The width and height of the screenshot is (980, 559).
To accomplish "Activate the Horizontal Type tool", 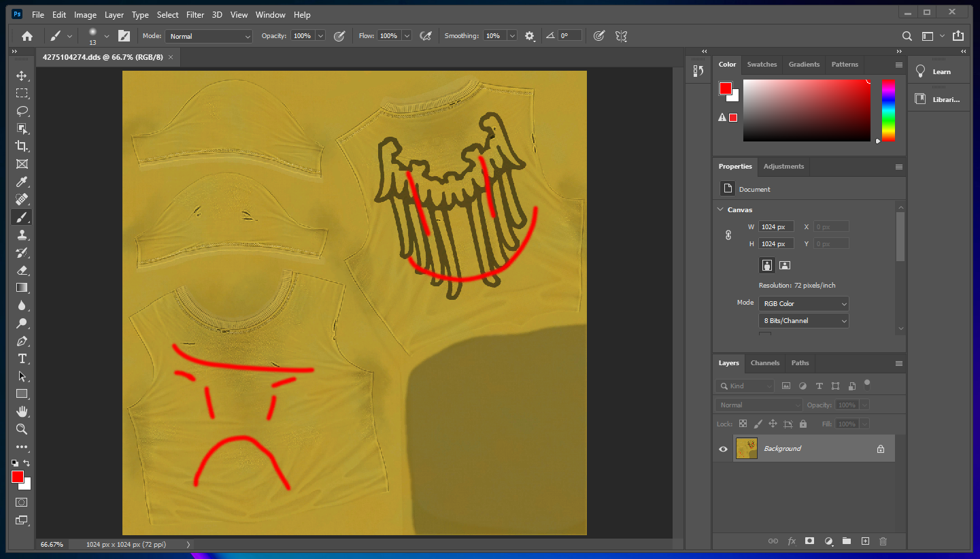I will point(22,358).
